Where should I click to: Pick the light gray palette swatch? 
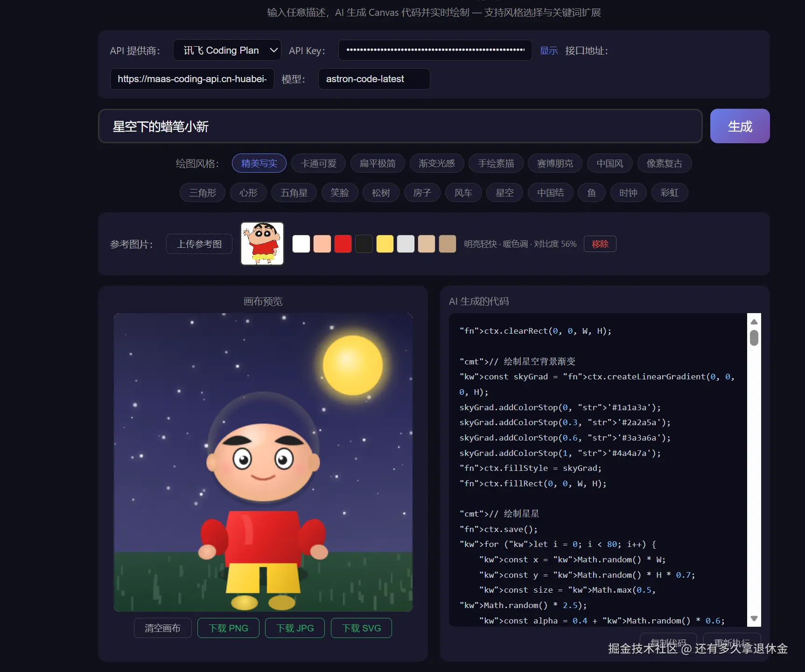pos(406,244)
